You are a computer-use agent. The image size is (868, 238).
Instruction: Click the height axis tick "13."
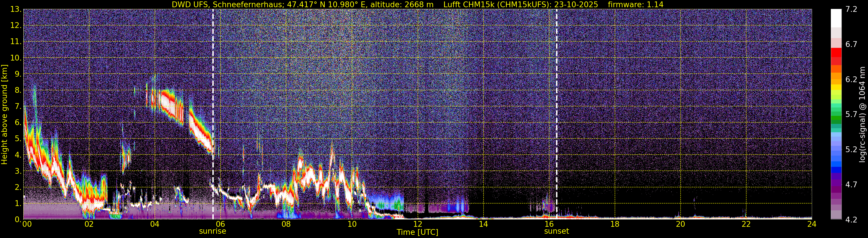16,10
